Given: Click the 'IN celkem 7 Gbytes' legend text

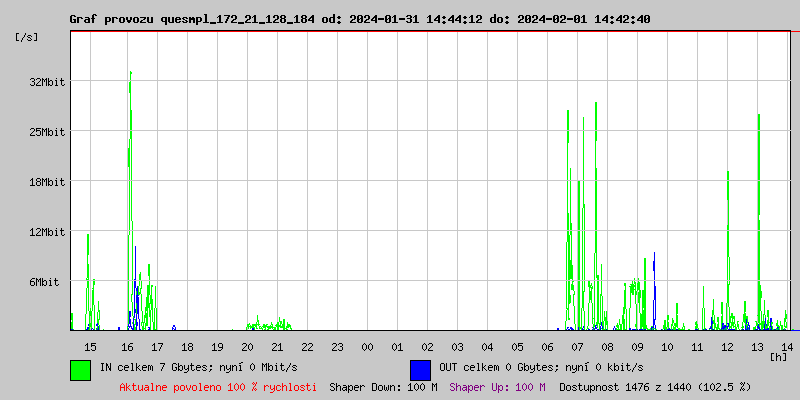Looking at the screenshot, I should click(x=177, y=367).
